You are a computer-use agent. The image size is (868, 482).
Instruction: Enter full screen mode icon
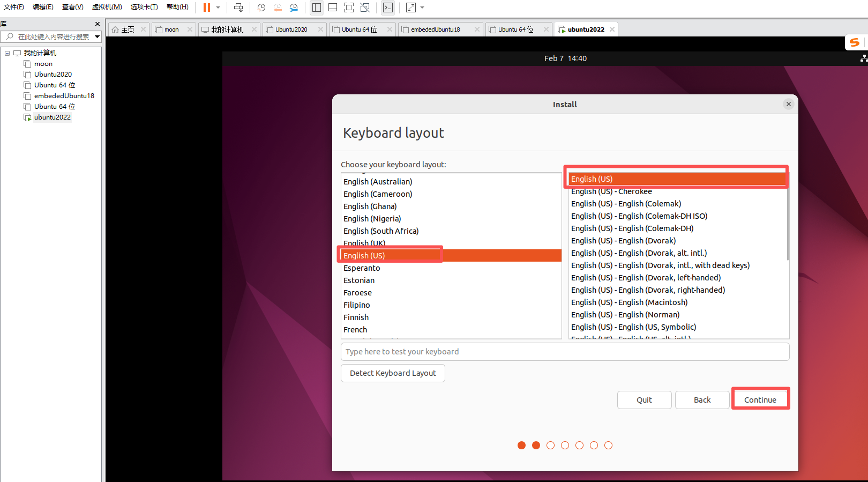(x=349, y=8)
